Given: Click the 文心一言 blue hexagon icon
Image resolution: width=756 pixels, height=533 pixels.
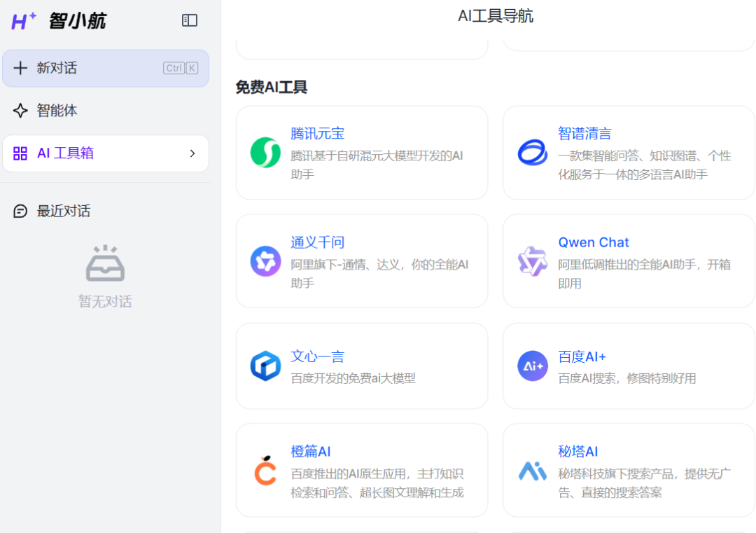Looking at the screenshot, I should click(266, 366).
